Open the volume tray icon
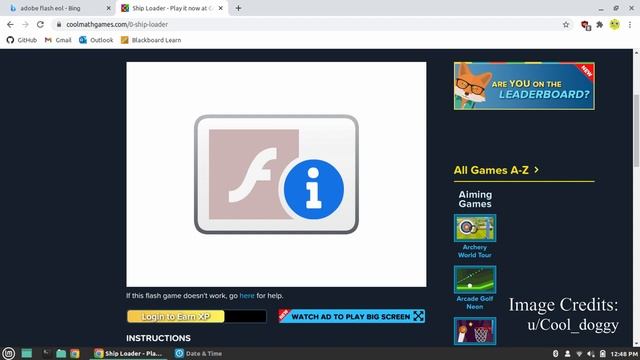 coord(591,353)
